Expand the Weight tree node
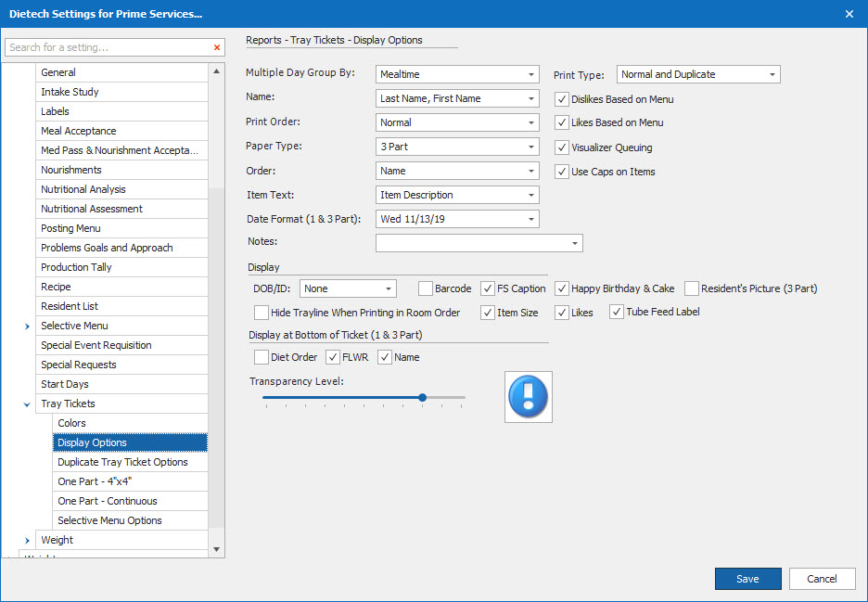The image size is (868, 602). point(27,541)
